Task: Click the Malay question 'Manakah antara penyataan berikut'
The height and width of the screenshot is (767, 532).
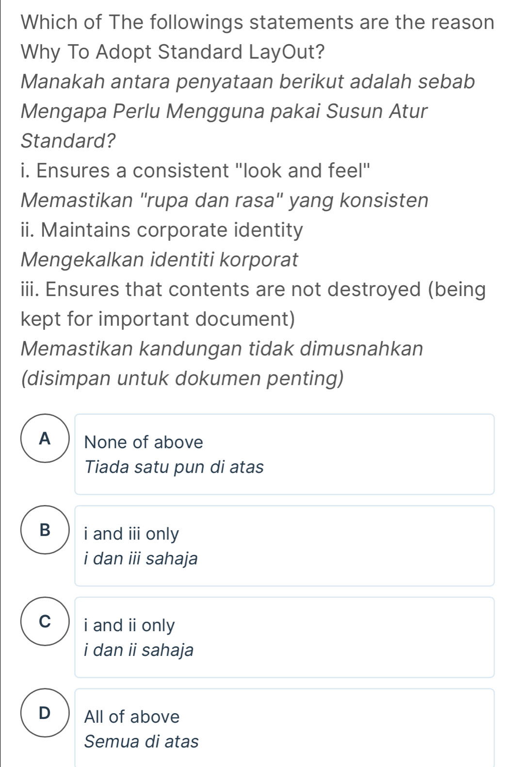Action: pos(248,82)
